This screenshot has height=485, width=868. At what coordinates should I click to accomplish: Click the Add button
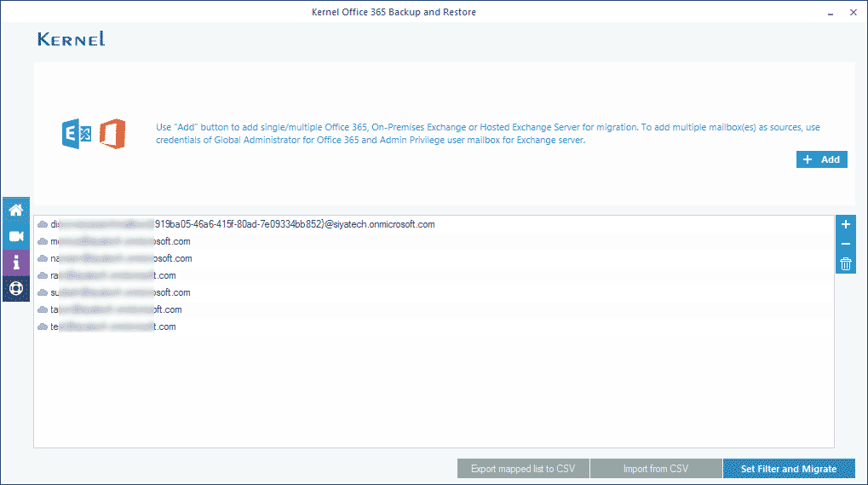coord(821,159)
